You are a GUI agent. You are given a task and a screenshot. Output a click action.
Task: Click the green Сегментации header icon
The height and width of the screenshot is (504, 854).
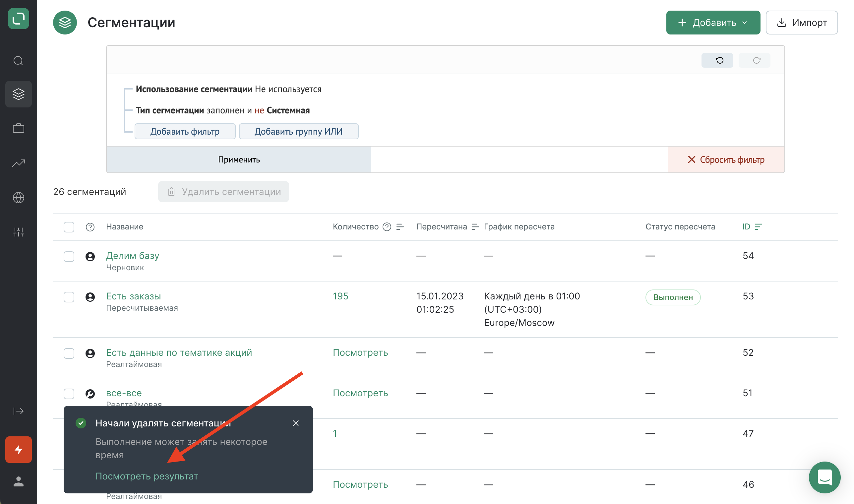(65, 23)
